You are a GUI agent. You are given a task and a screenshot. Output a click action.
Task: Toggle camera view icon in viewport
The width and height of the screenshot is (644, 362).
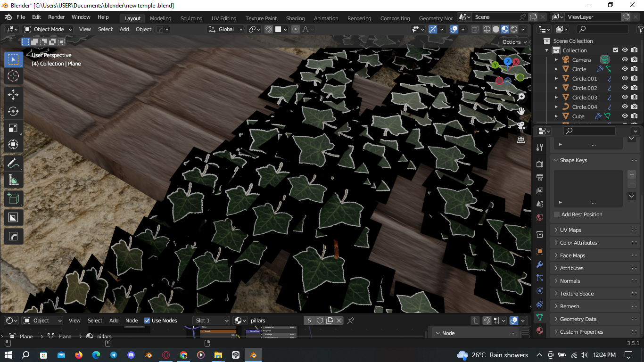pos(521,125)
